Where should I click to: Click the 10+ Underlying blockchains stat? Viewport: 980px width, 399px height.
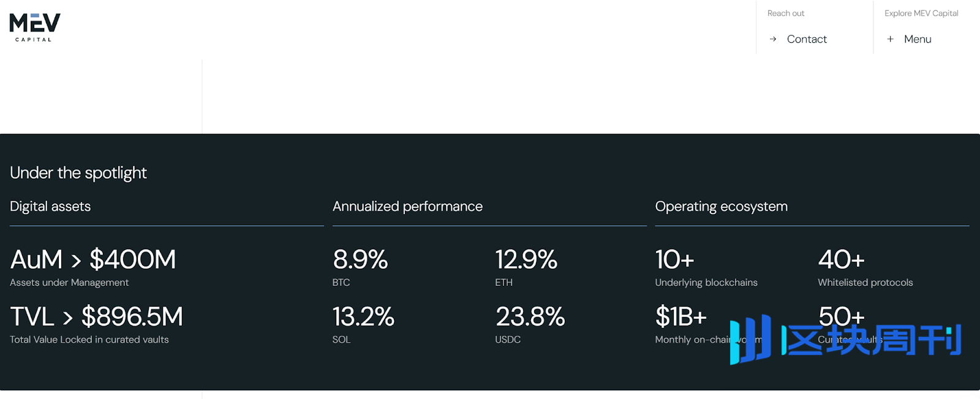(x=674, y=260)
